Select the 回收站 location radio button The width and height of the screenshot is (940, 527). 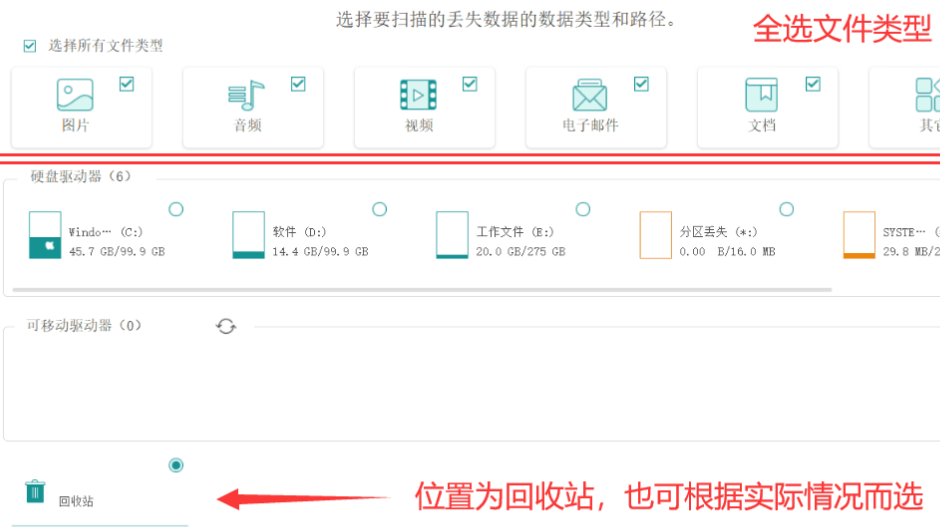coord(176,465)
